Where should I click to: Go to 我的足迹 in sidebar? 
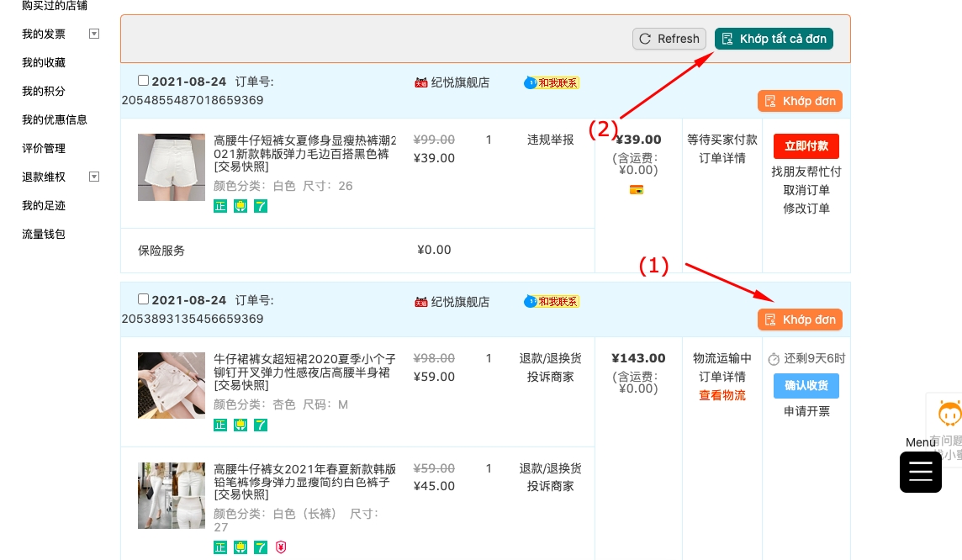(44, 206)
